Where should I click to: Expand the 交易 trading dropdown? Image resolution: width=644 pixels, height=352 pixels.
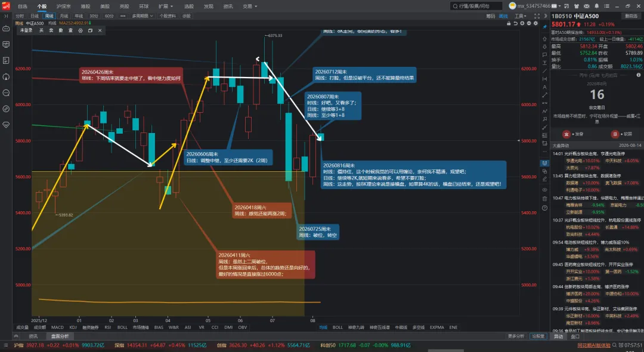tap(250, 6)
